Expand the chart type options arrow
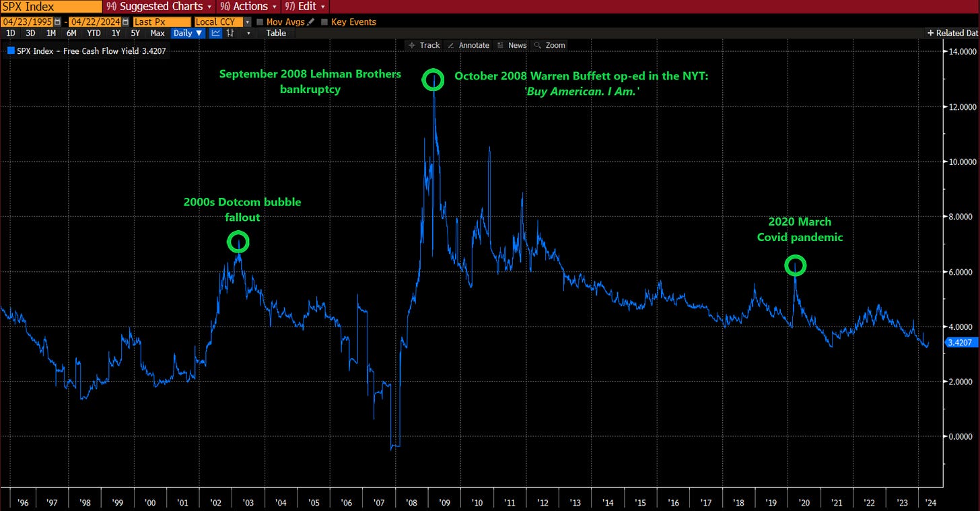Viewport: 980px width, 511px height. [249, 33]
